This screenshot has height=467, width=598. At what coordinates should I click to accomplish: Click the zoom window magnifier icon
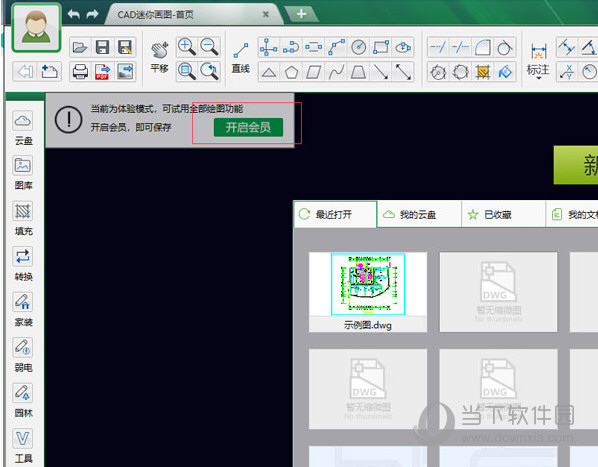[187, 71]
